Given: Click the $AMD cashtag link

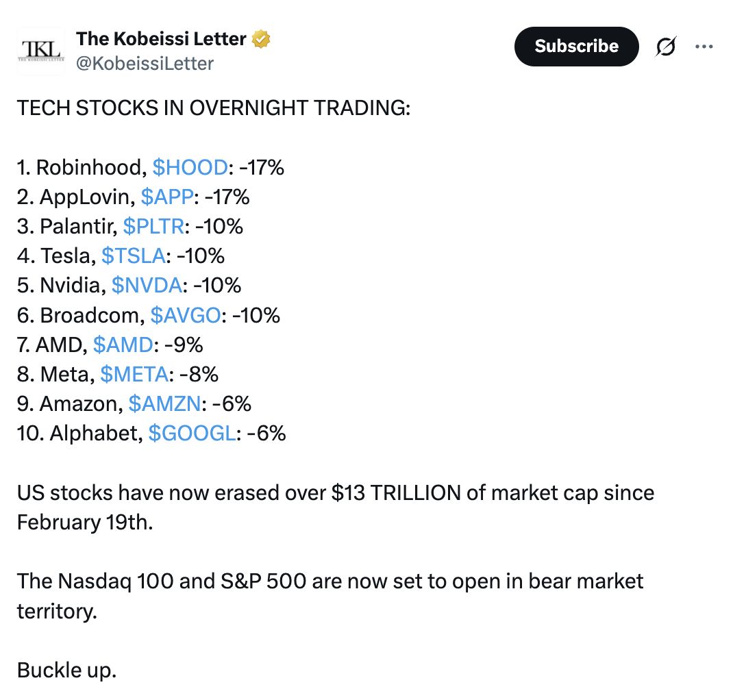Looking at the screenshot, I should coord(123,345).
